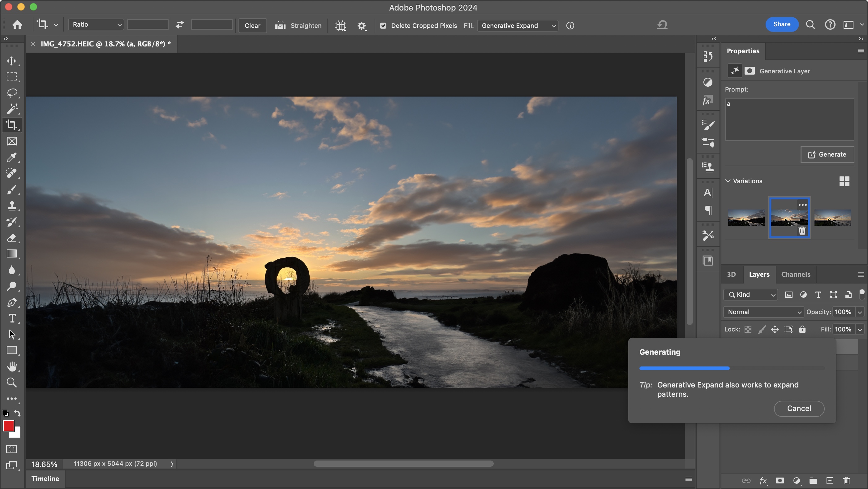Toggle filter for text layers
This screenshot has width=868, height=489.
pos(818,294)
